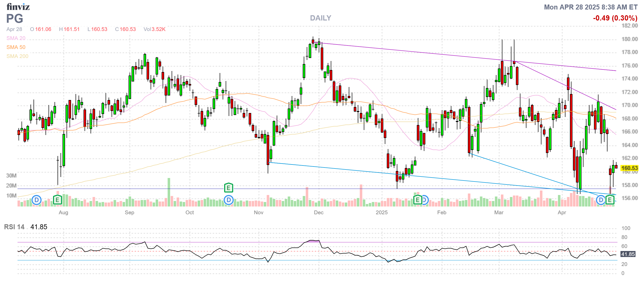The height and width of the screenshot is (281, 644).
Task: Click the late January dividend D marker
Action: (425, 200)
